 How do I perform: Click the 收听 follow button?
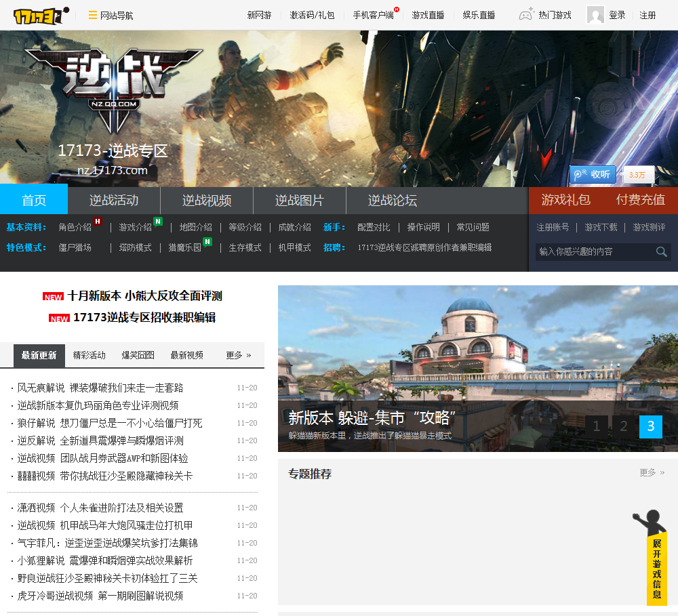point(593,174)
